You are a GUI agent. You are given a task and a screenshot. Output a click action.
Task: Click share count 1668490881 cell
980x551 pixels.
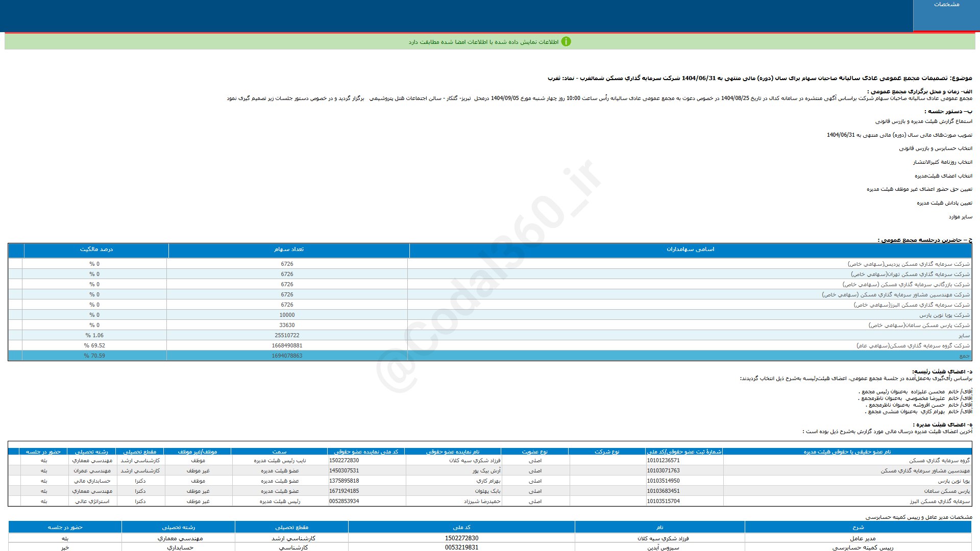[x=287, y=345]
